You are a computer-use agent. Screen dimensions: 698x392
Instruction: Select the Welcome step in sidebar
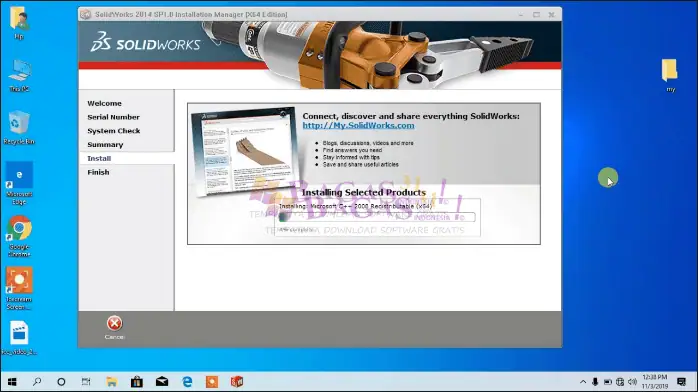click(x=104, y=103)
